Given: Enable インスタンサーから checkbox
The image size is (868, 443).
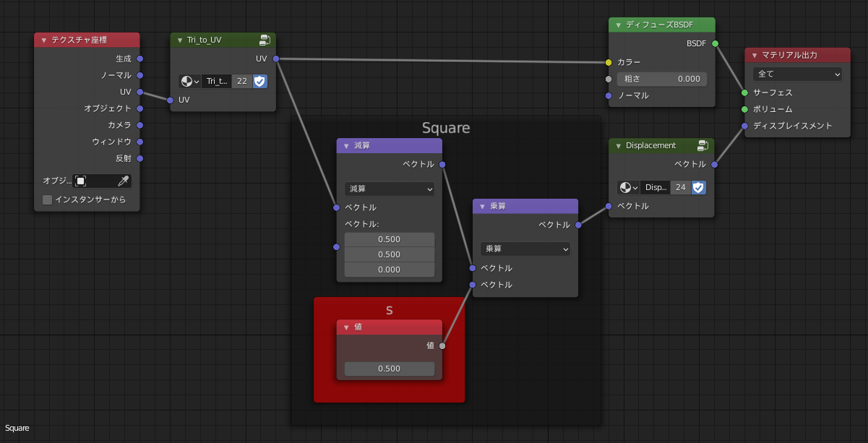Looking at the screenshot, I should (48, 199).
